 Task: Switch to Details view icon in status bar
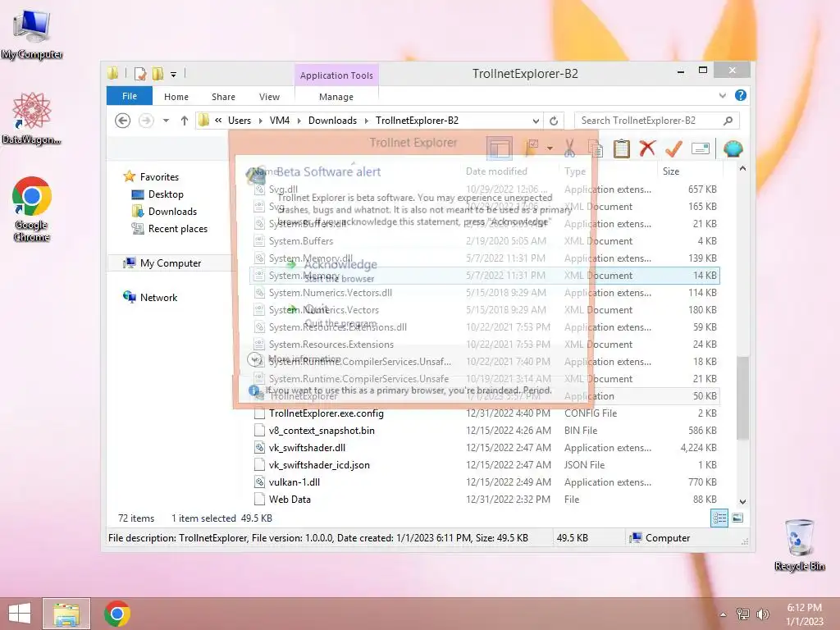pyautogui.click(x=719, y=518)
